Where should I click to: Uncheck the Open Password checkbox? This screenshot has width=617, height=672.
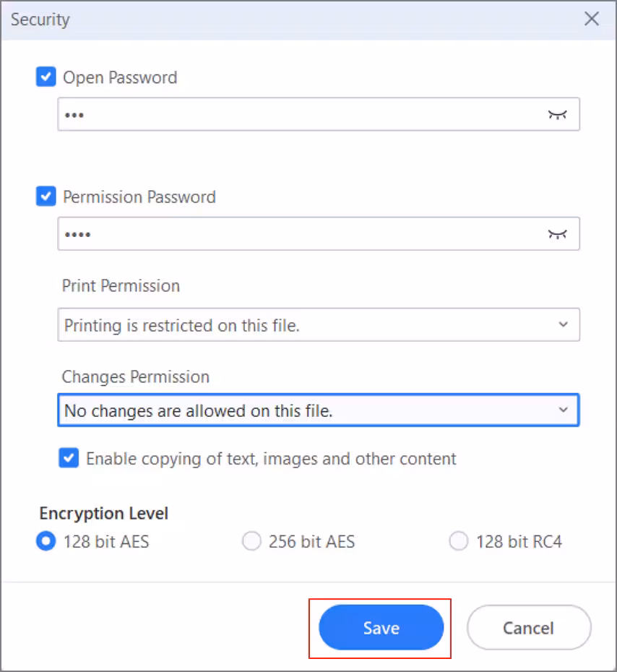(x=46, y=77)
